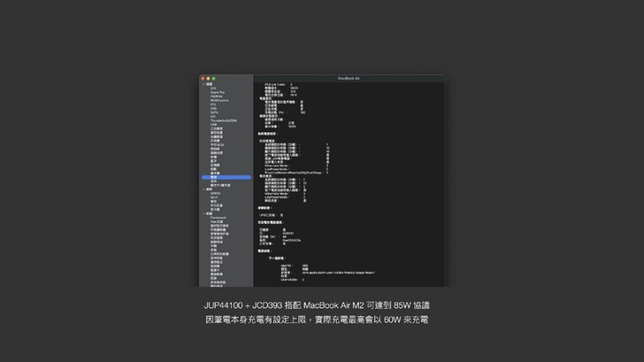The width and height of the screenshot is (644, 362).
Task: Click the UserVisible value line
Action: [293, 280]
